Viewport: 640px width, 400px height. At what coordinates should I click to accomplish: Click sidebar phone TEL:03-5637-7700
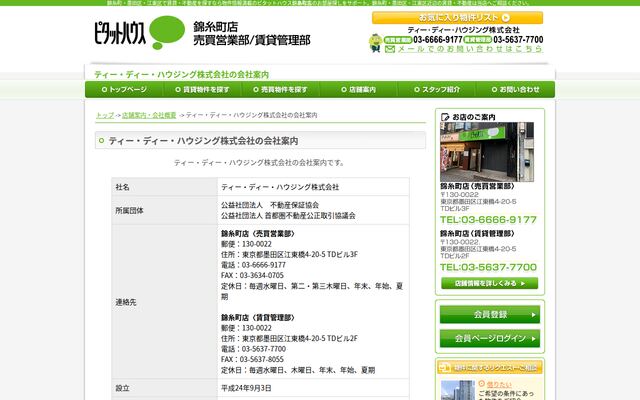pyautogui.click(x=488, y=267)
